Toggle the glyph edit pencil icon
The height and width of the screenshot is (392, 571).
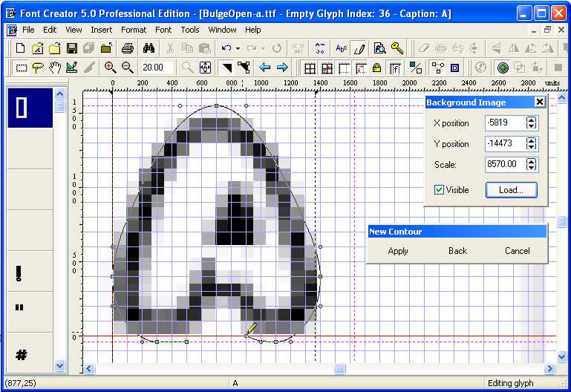(x=359, y=48)
